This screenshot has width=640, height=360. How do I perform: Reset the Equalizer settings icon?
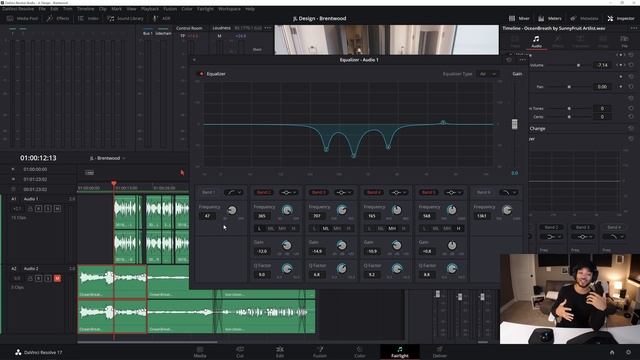point(509,60)
